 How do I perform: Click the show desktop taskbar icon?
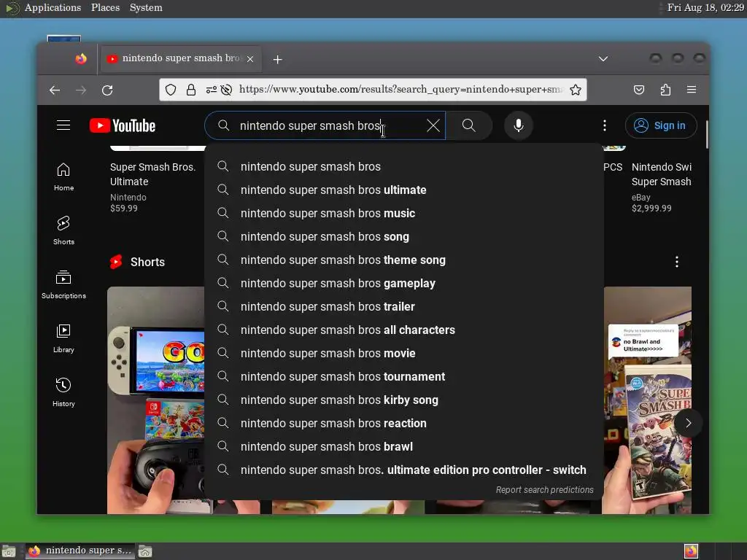(9, 551)
